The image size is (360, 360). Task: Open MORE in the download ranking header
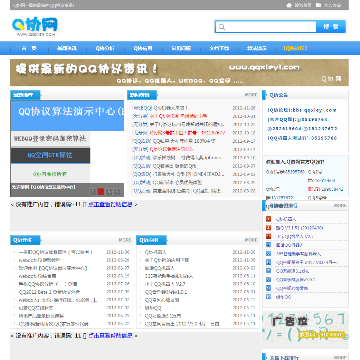click(x=340, y=206)
